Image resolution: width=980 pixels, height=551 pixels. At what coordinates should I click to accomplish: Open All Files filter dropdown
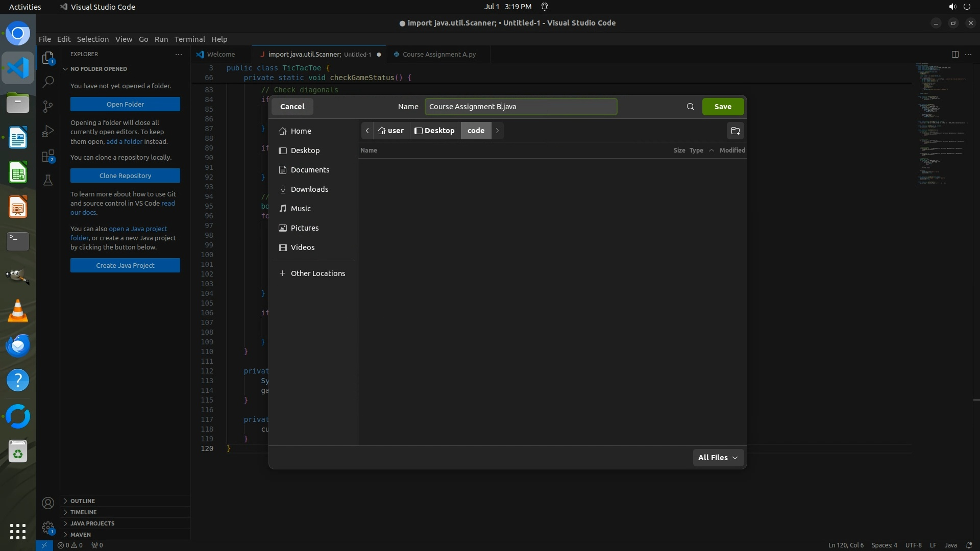click(718, 458)
